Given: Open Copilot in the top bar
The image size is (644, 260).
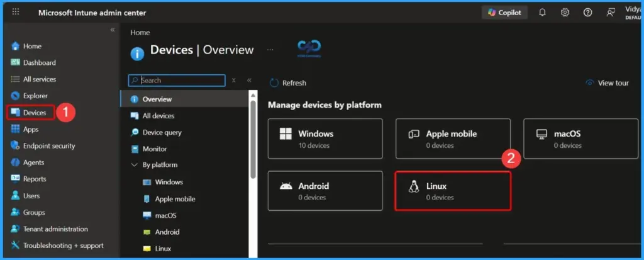Looking at the screenshot, I should point(504,13).
